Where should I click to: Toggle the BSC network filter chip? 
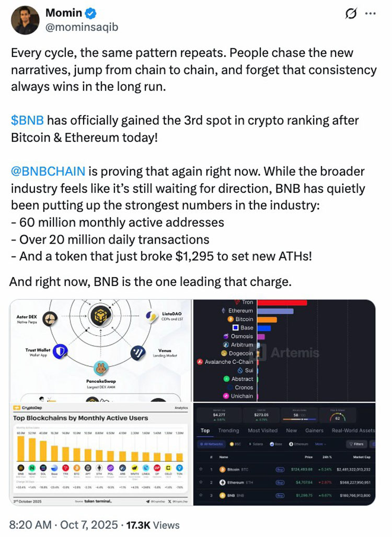point(235,443)
